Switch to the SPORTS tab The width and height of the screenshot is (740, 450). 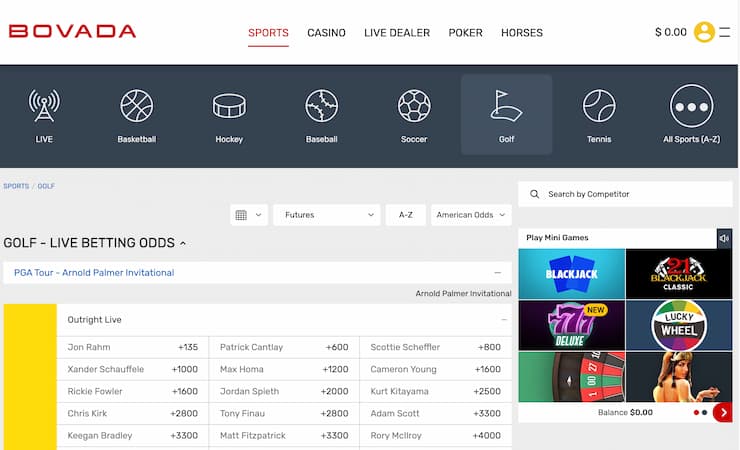(x=268, y=33)
